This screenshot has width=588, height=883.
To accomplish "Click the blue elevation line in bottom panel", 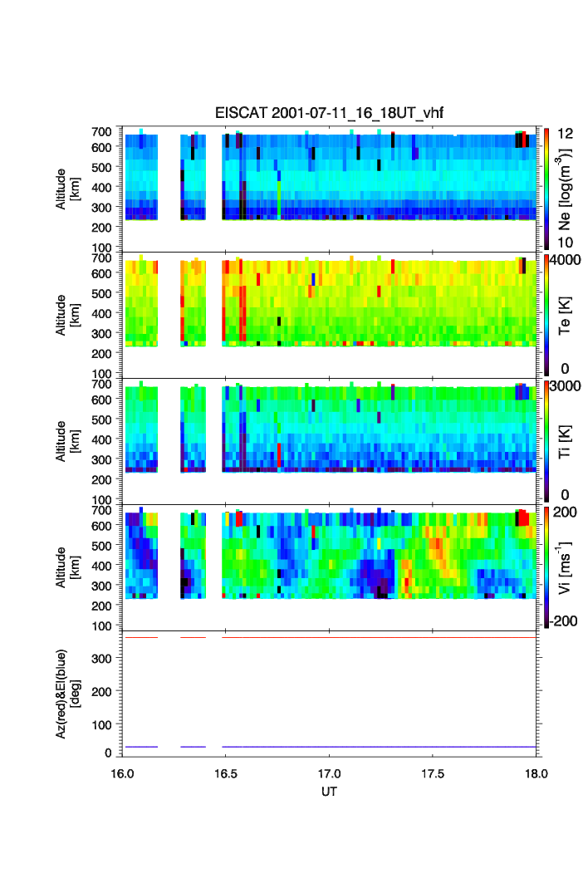I will (x=374, y=747).
